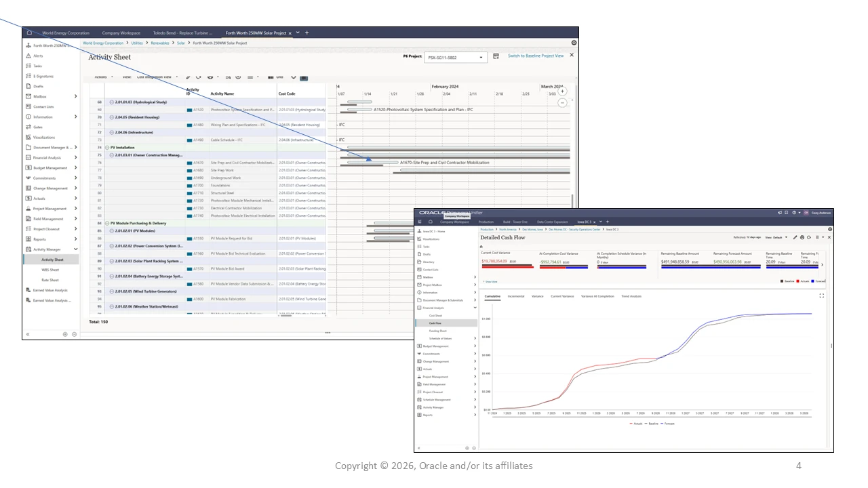Click the edit pencil icon in Cash Flow toolbar

pyautogui.click(x=795, y=238)
